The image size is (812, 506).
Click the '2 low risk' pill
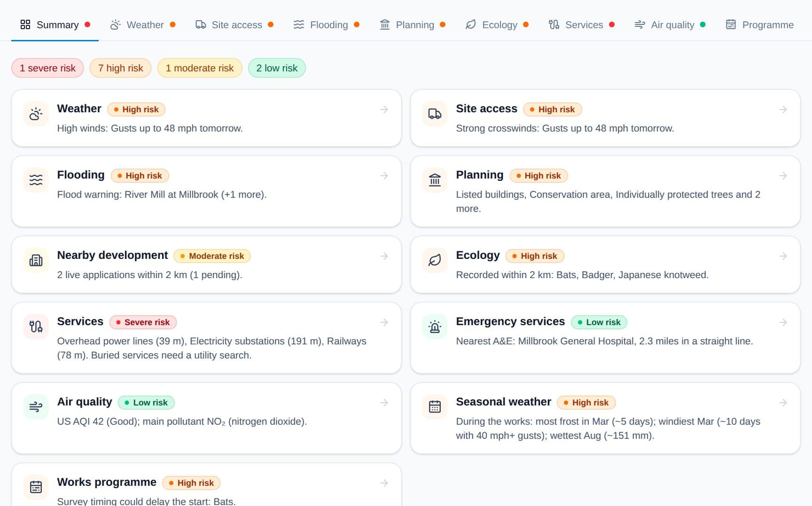pyautogui.click(x=277, y=68)
